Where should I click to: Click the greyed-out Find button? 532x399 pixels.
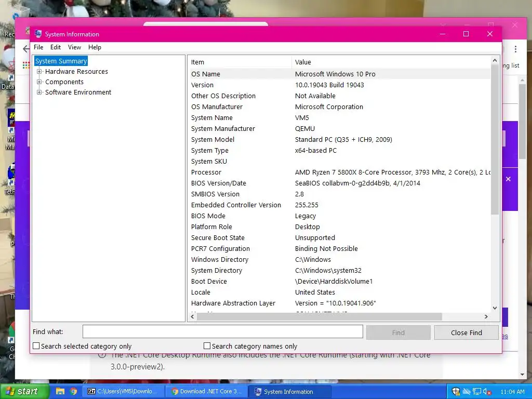(x=398, y=332)
